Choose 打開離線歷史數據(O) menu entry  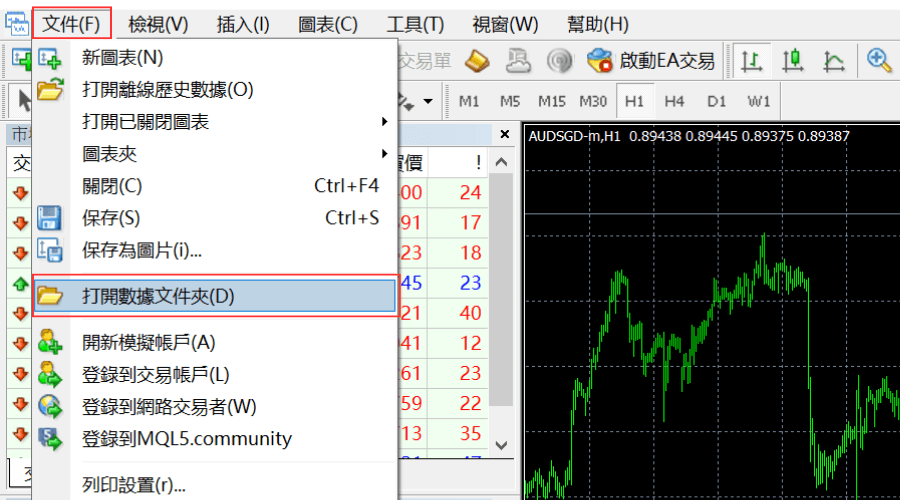click(x=215, y=90)
